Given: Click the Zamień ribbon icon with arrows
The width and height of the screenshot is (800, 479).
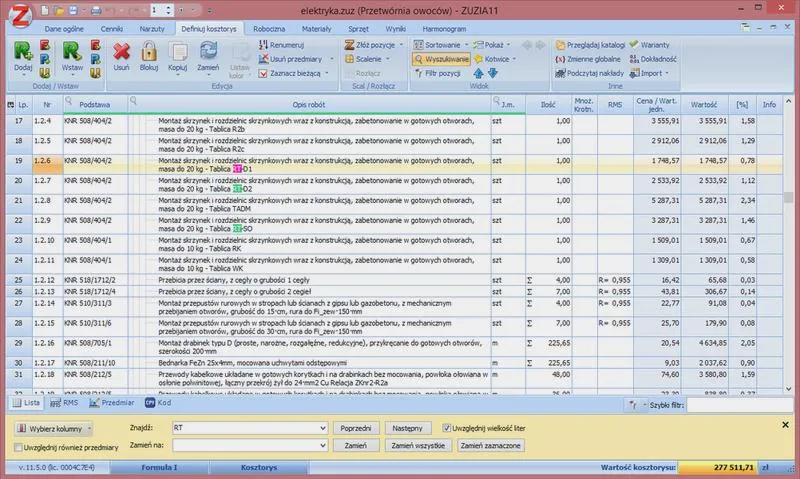Looking at the screenshot, I should click(x=208, y=52).
